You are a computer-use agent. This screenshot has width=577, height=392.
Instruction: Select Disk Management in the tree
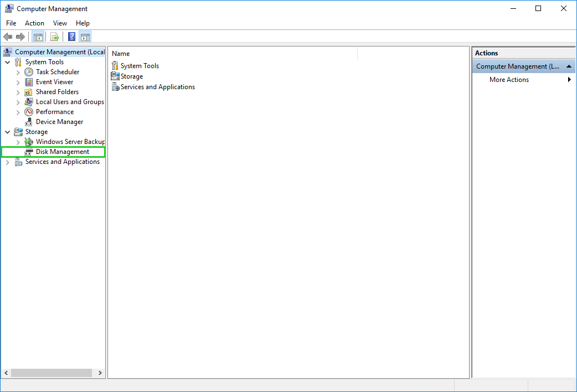[x=62, y=152]
